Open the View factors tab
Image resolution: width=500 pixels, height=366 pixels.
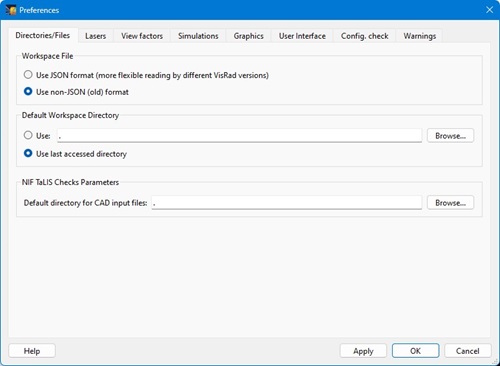(142, 36)
